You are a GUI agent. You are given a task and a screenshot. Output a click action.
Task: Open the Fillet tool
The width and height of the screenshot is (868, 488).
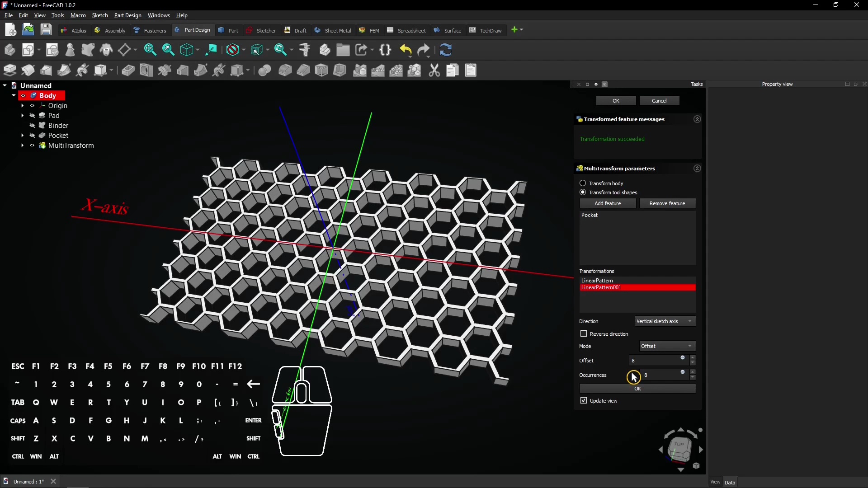[x=285, y=70]
